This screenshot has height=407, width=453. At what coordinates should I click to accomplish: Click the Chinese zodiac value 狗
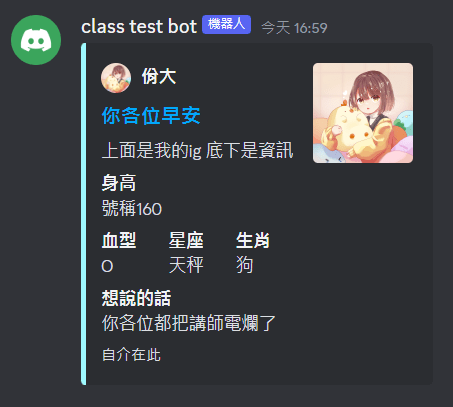point(245,265)
